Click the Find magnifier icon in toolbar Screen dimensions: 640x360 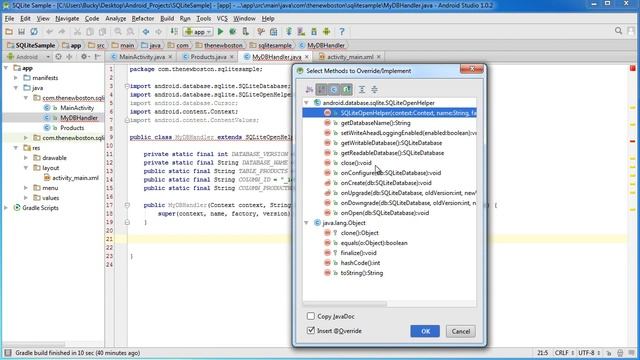click(x=118, y=31)
